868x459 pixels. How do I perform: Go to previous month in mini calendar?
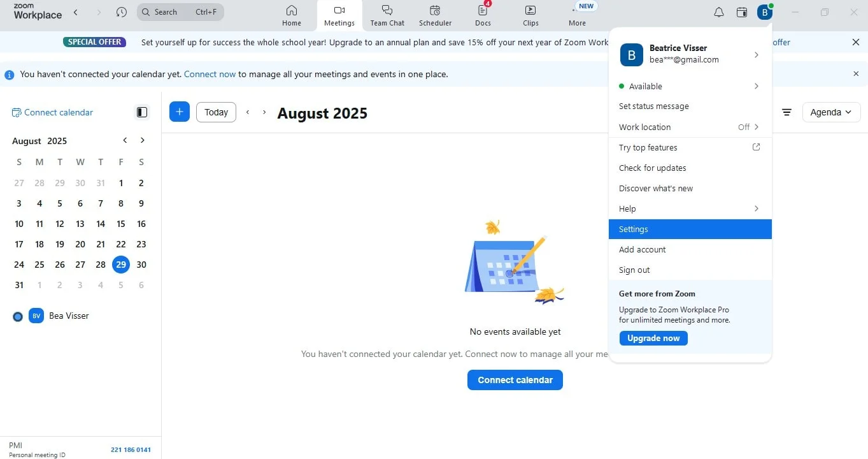click(x=125, y=140)
